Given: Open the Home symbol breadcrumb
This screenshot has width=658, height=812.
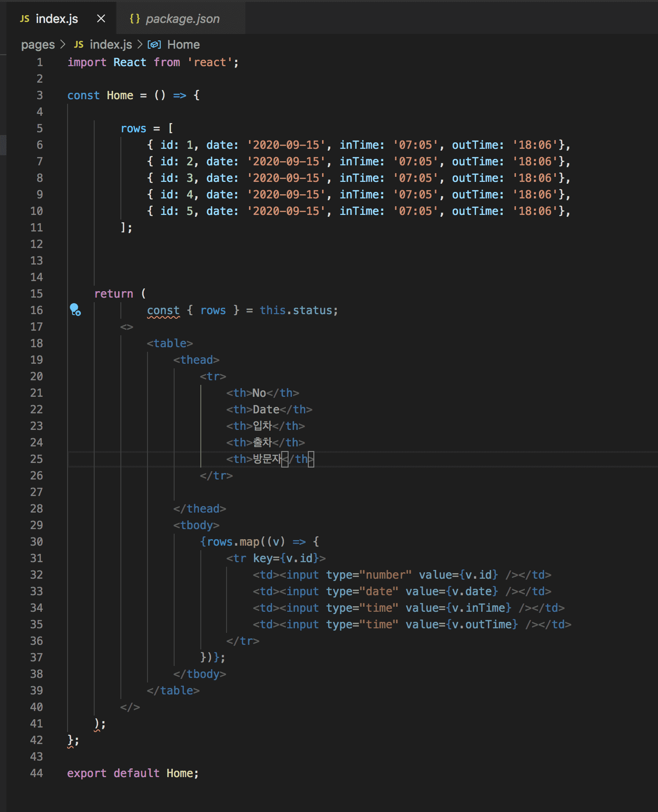Looking at the screenshot, I should (183, 45).
